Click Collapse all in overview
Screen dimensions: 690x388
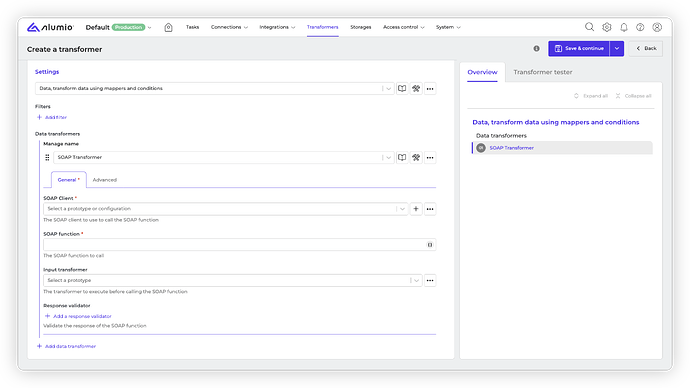click(x=633, y=96)
